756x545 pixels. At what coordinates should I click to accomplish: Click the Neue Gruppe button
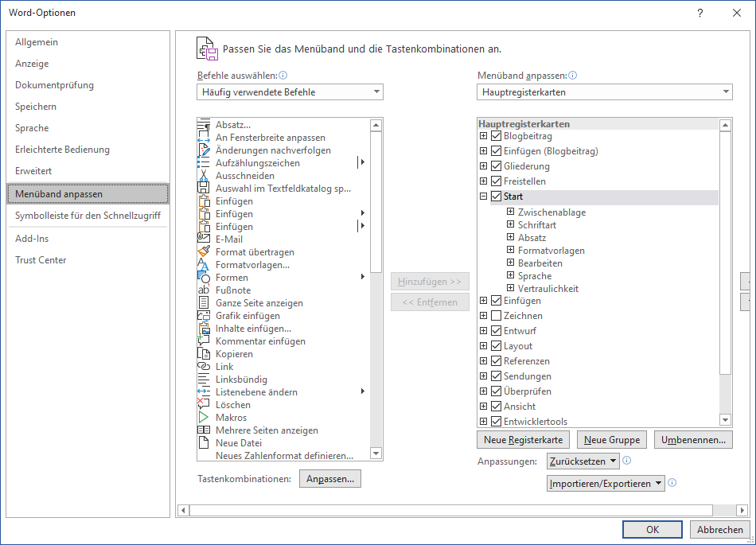click(612, 440)
